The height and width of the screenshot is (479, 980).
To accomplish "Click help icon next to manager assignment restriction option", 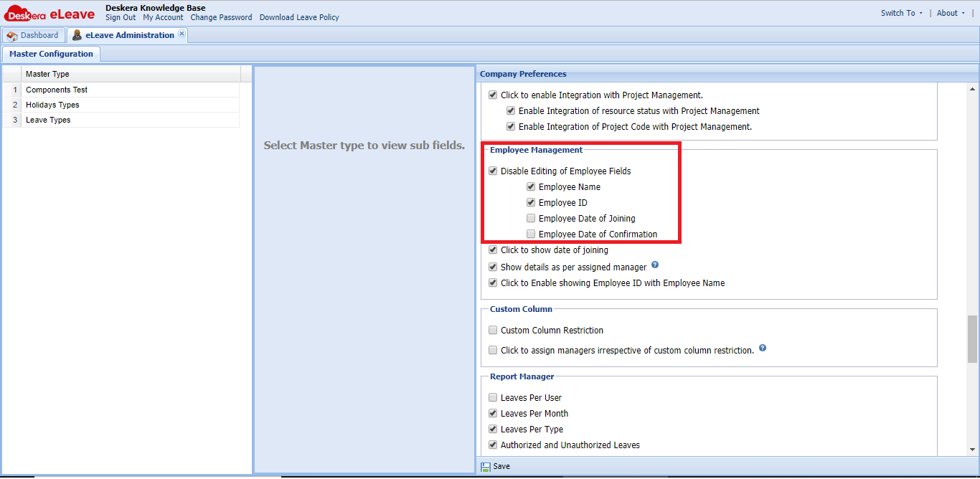I will [x=762, y=348].
